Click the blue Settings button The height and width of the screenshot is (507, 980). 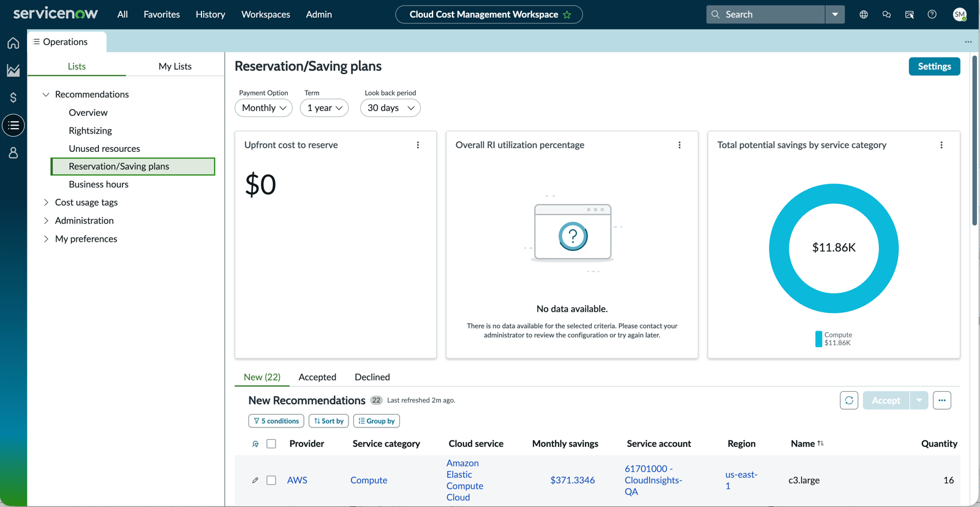(x=934, y=66)
